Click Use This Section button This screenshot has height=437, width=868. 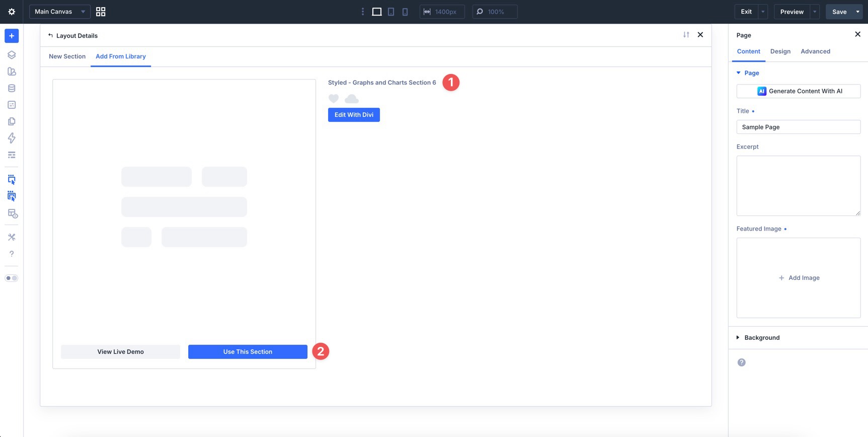248,352
